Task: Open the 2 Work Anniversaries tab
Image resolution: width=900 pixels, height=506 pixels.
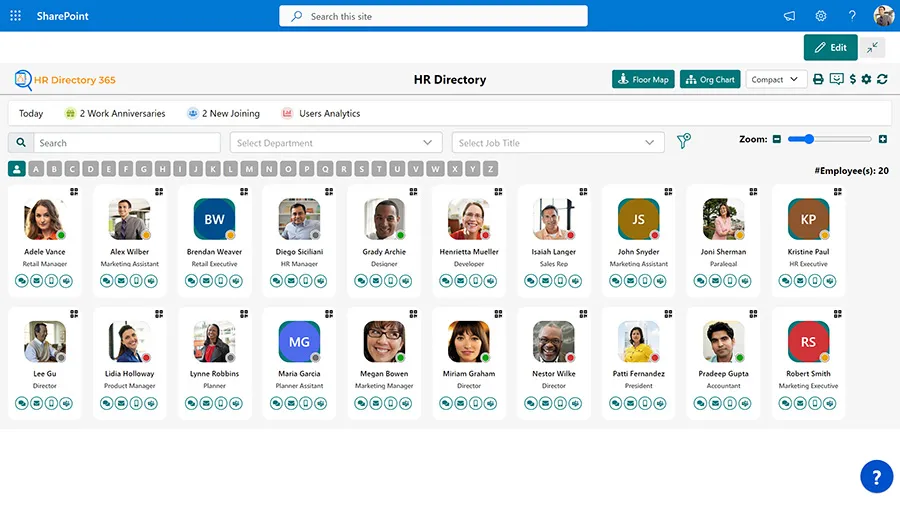Action: pyautogui.click(x=115, y=114)
